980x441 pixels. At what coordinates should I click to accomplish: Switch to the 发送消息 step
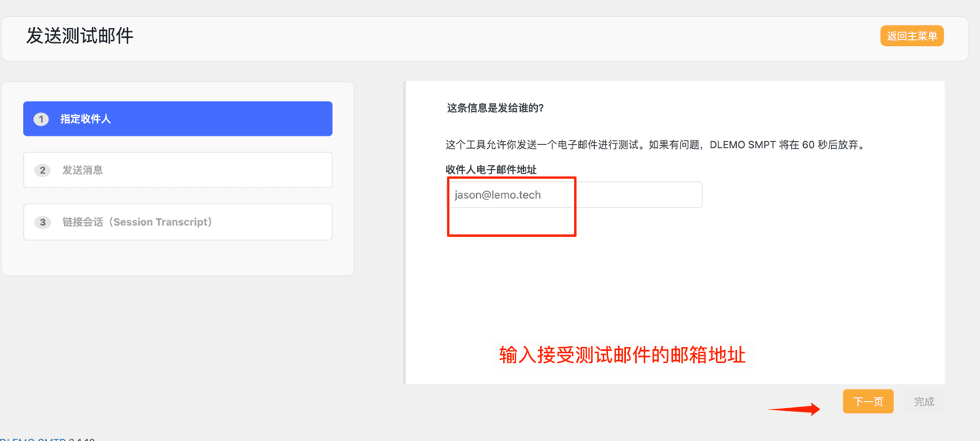[177, 170]
